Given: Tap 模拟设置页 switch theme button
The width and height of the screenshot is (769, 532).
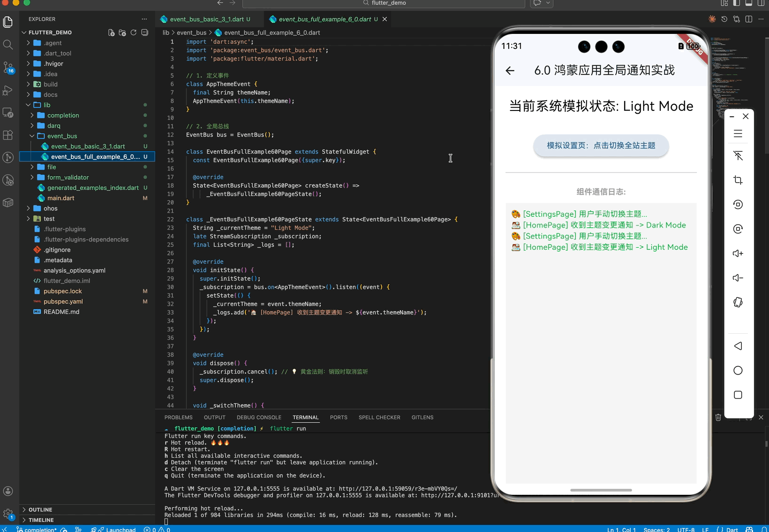Looking at the screenshot, I should click(x=601, y=146).
